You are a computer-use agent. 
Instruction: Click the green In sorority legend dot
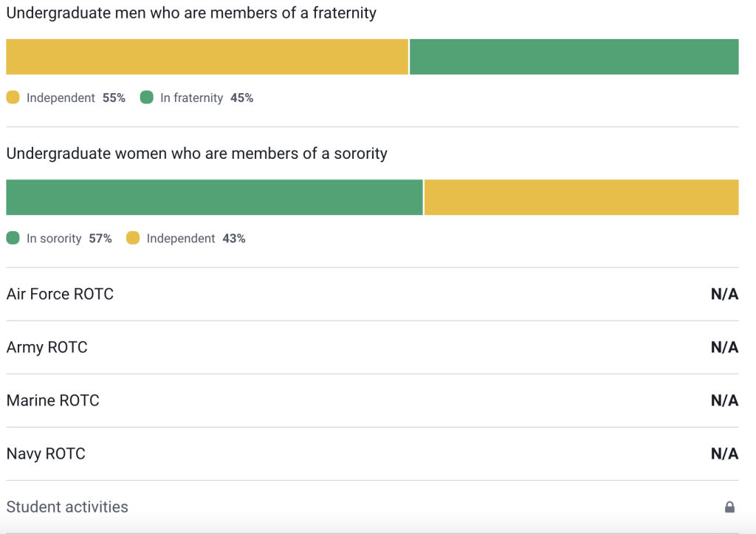[13, 238]
